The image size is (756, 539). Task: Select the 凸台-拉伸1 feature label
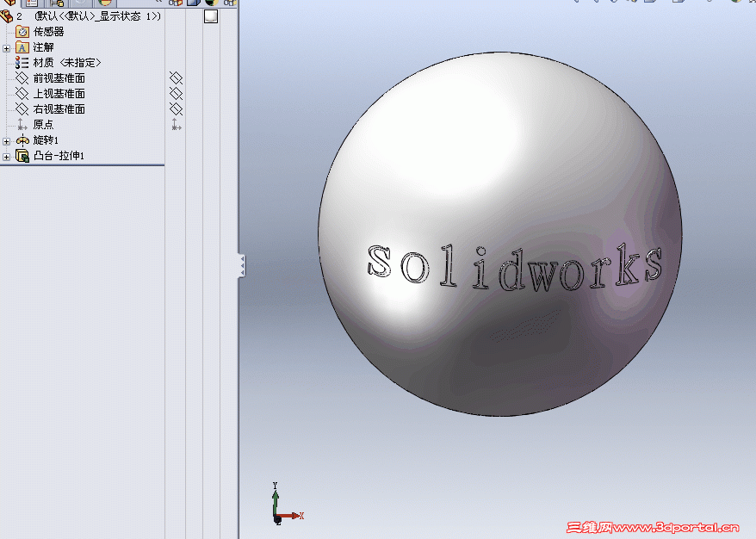(59, 156)
